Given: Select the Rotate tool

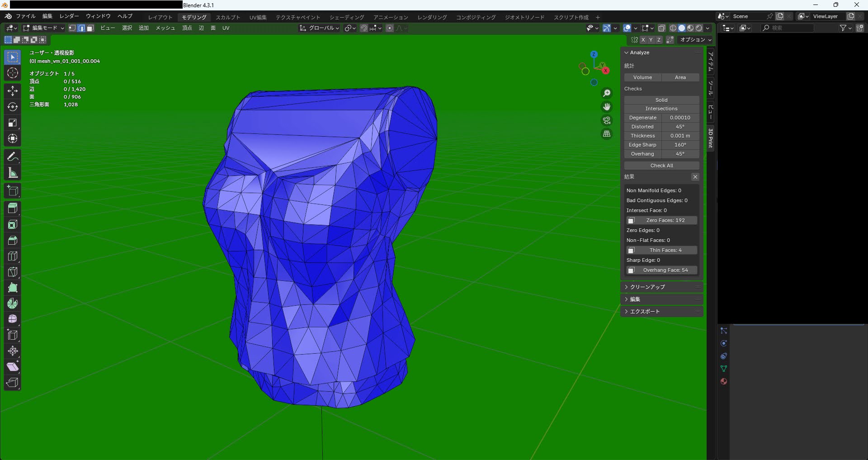Looking at the screenshot, I should click(x=13, y=107).
